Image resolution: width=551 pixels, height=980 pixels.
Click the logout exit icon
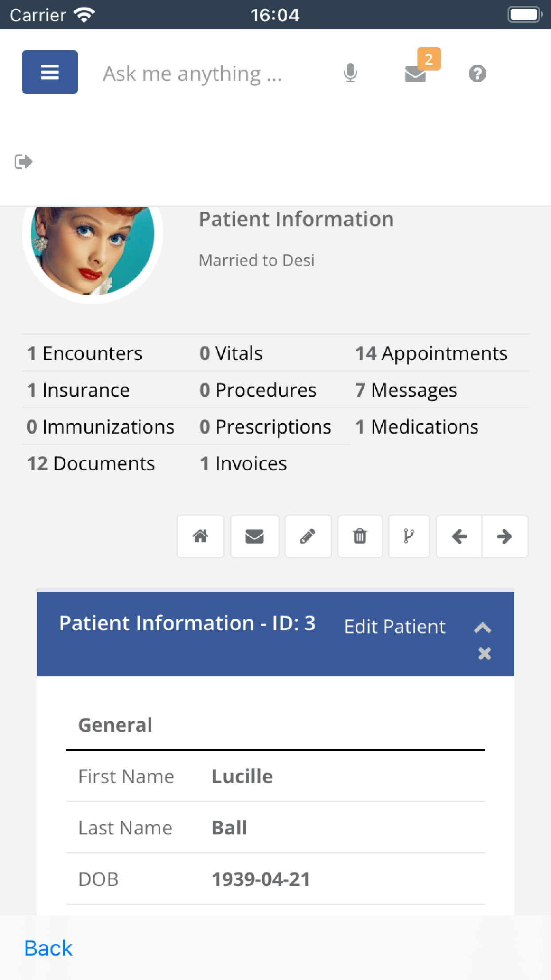pyautogui.click(x=24, y=162)
